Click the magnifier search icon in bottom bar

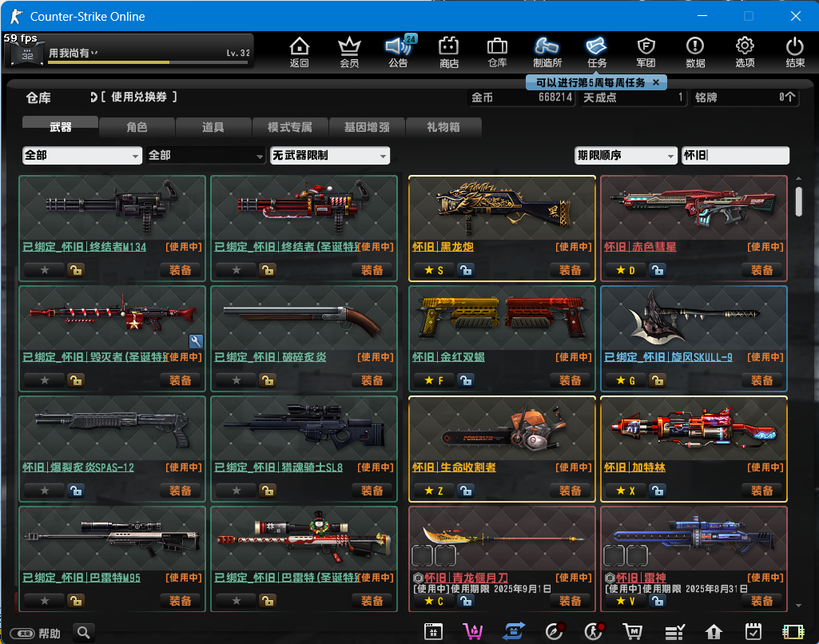(84, 633)
